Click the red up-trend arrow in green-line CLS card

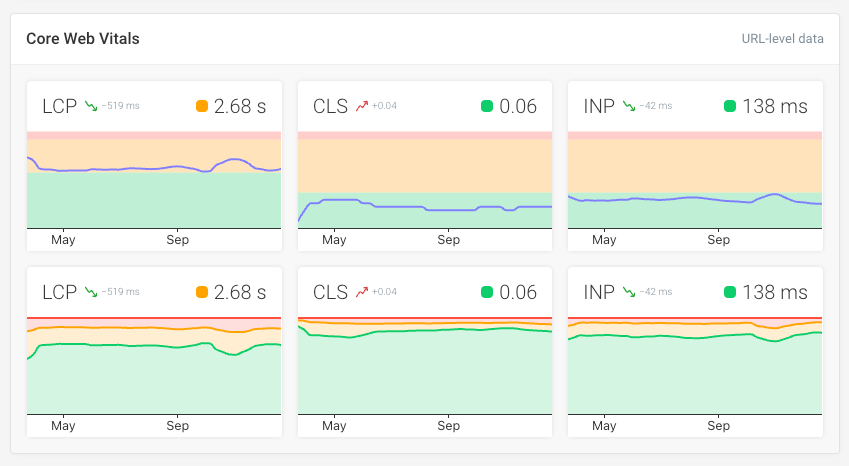362,291
